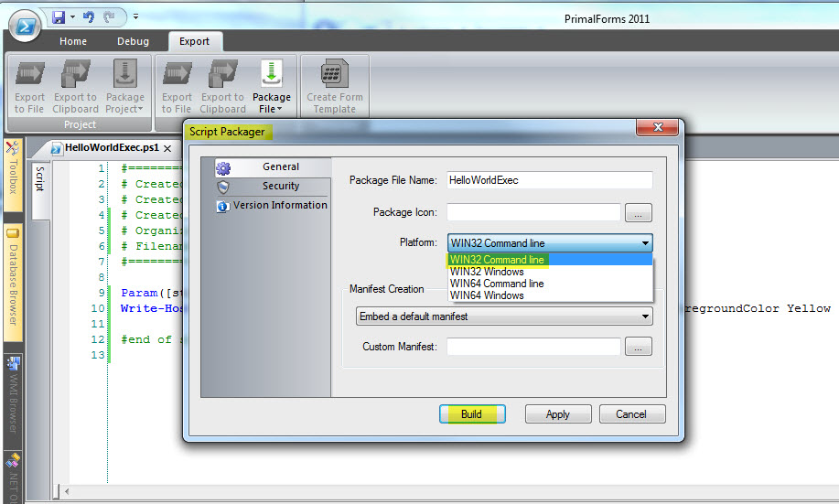Switch to the Debug ribbon tab
This screenshot has height=504, width=839.
click(133, 41)
